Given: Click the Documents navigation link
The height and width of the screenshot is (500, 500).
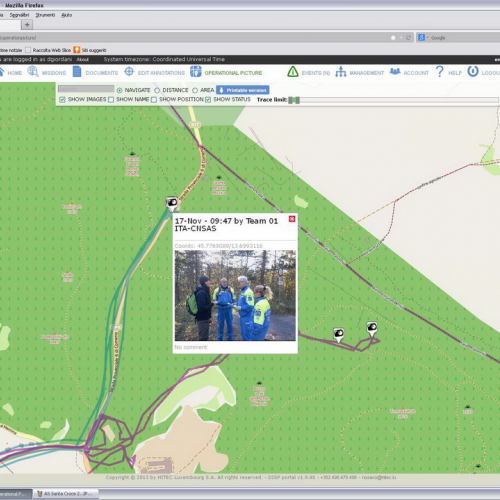Looking at the screenshot, I should (102, 73).
